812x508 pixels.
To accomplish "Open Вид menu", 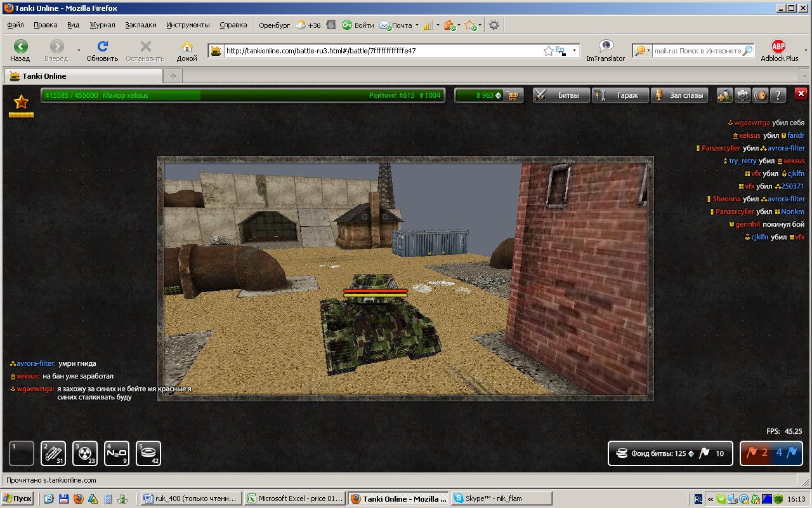I will tap(74, 25).
